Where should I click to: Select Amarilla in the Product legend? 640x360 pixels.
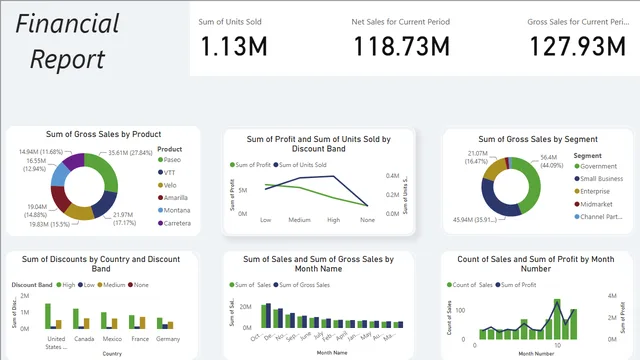[173, 198]
